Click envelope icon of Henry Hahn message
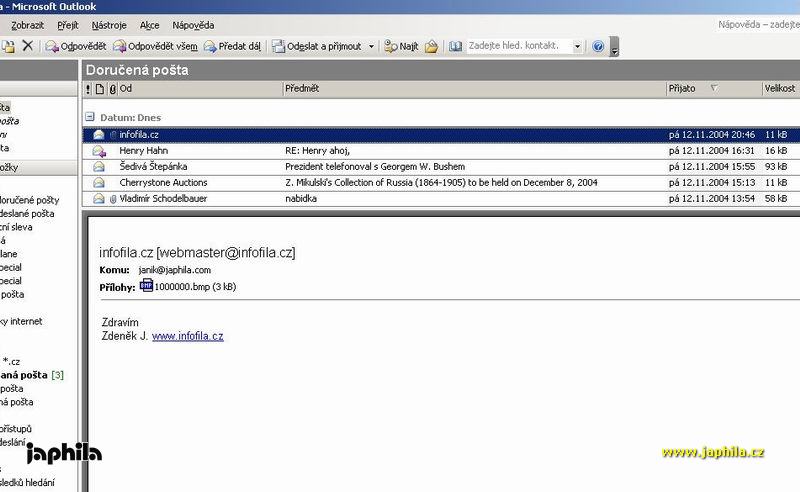The width and height of the screenshot is (800, 492). 99,151
